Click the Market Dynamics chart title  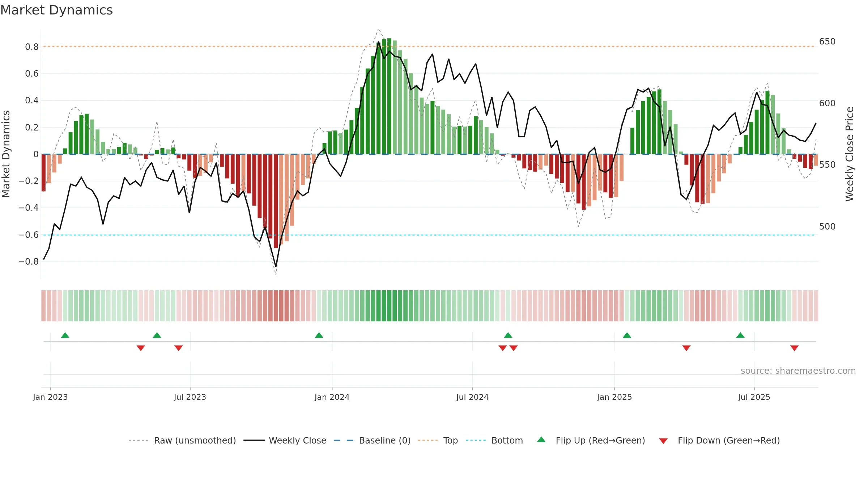click(x=56, y=10)
